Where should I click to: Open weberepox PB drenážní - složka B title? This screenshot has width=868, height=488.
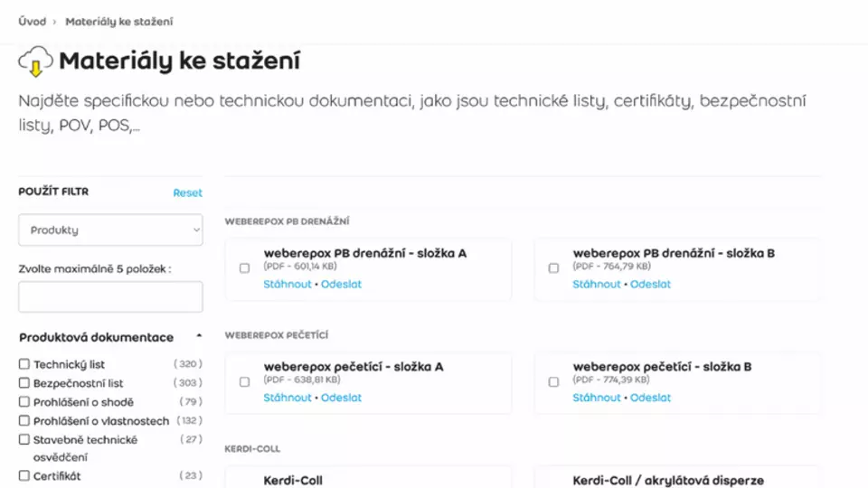click(674, 253)
